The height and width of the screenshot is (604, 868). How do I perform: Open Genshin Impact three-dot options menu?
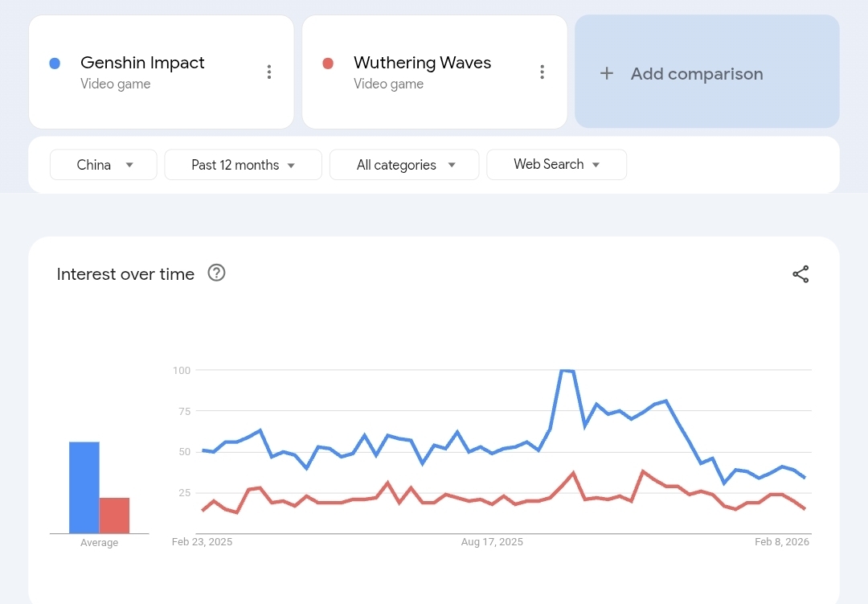[x=269, y=72]
